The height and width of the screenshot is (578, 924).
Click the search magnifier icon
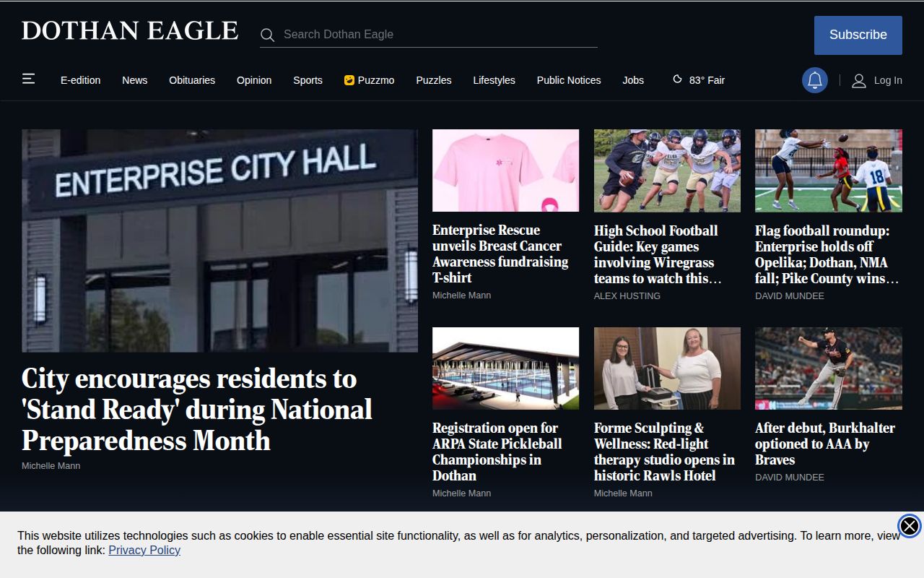[x=267, y=35]
